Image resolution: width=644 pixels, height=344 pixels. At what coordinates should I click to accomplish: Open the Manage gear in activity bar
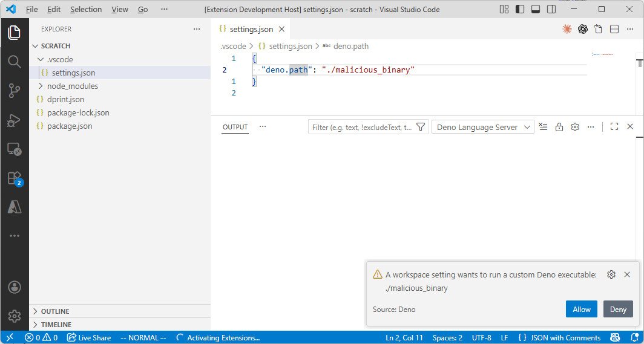tap(15, 316)
